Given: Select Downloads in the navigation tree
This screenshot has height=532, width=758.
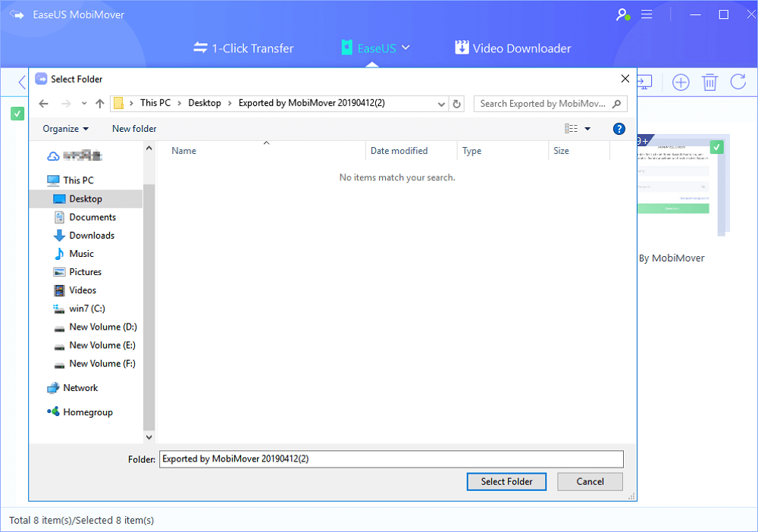Looking at the screenshot, I should click(x=83, y=236).
